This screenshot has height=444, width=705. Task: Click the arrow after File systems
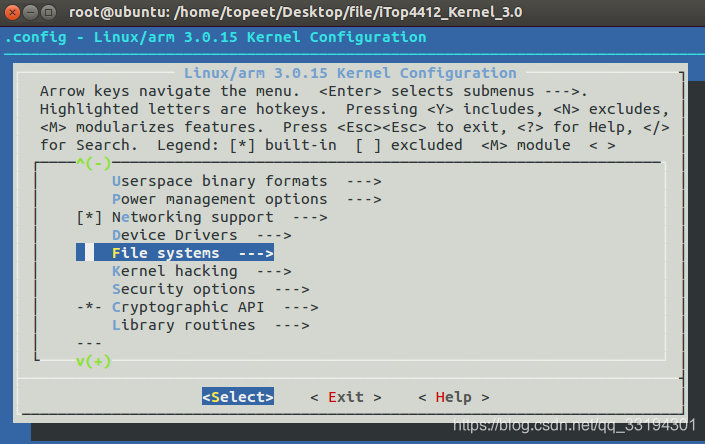256,253
